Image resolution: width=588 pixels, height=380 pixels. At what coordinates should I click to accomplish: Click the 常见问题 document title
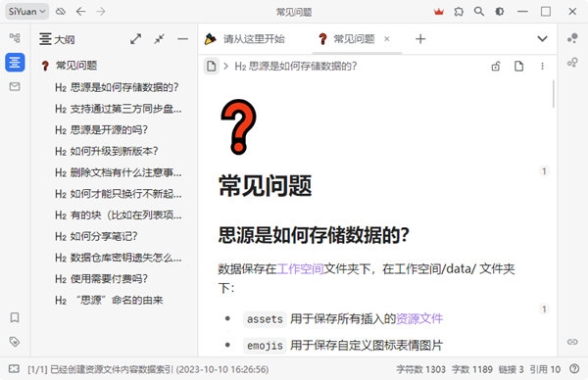[x=266, y=185]
